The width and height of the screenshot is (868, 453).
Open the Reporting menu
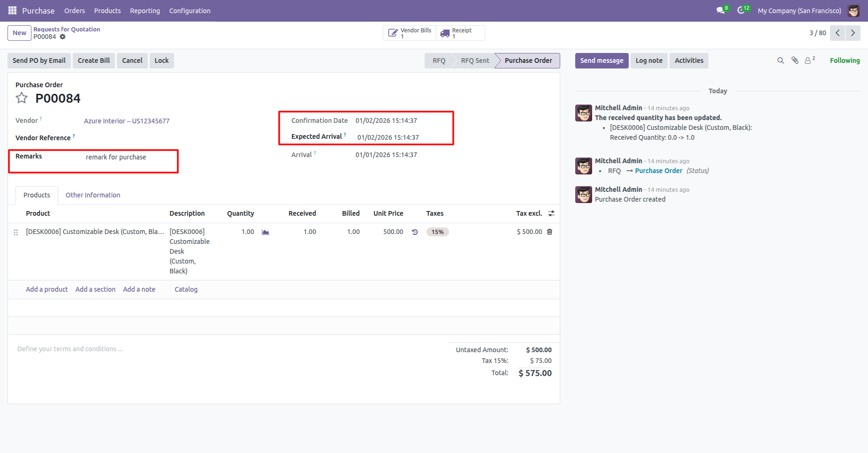145,11
